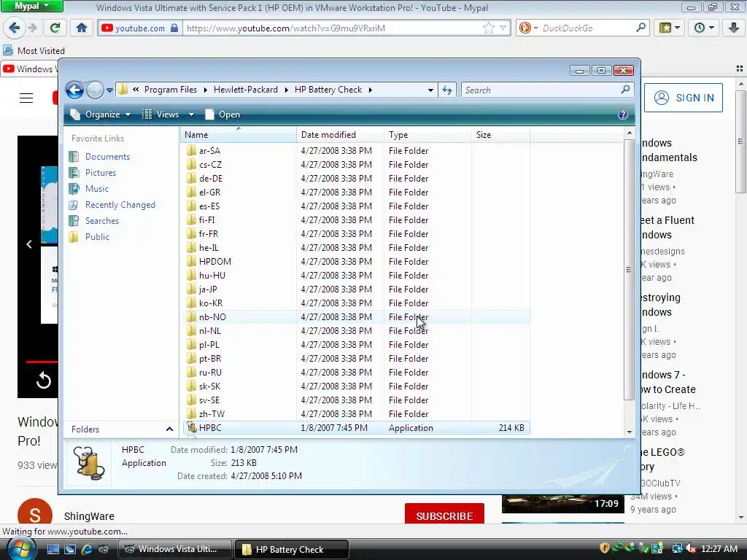Select the HPDOM folder
Screen dimensions: 747x560
coord(356,262)
